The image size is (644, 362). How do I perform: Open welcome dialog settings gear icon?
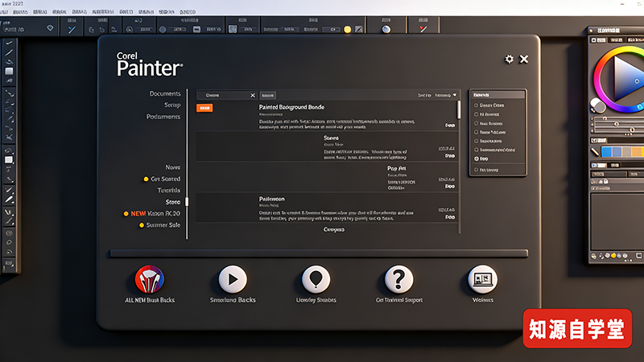pyautogui.click(x=509, y=60)
